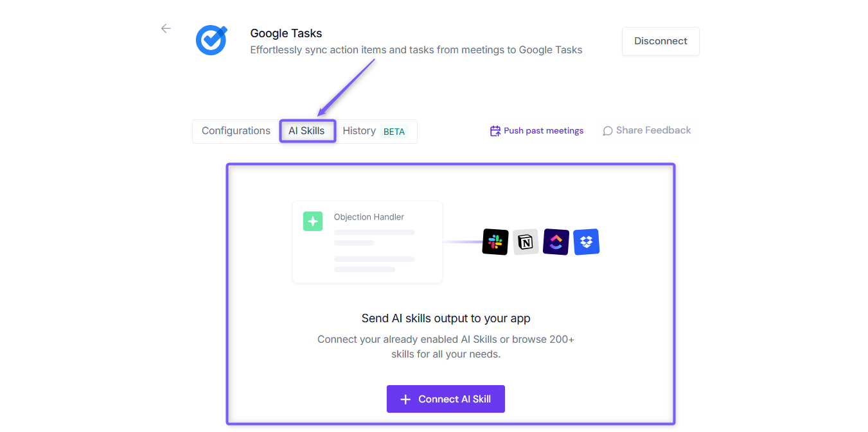This screenshot has width=868, height=432.
Task: Click the Notion icon
Action: pos(526,242)
